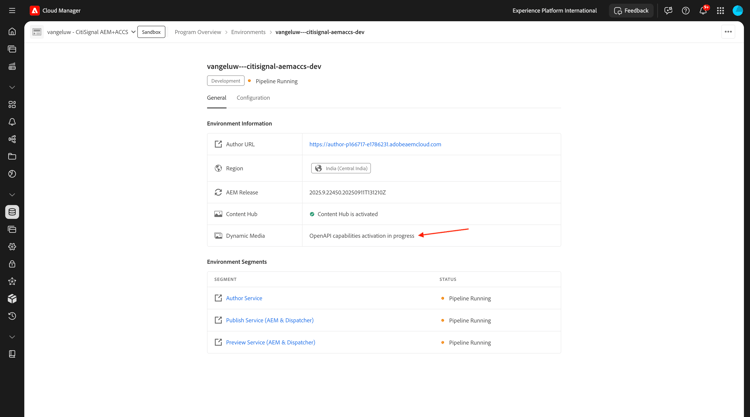Open the Author URL link
Image resolution: width=750 pixels, height=417 pixels.
(x=375, y=144)
